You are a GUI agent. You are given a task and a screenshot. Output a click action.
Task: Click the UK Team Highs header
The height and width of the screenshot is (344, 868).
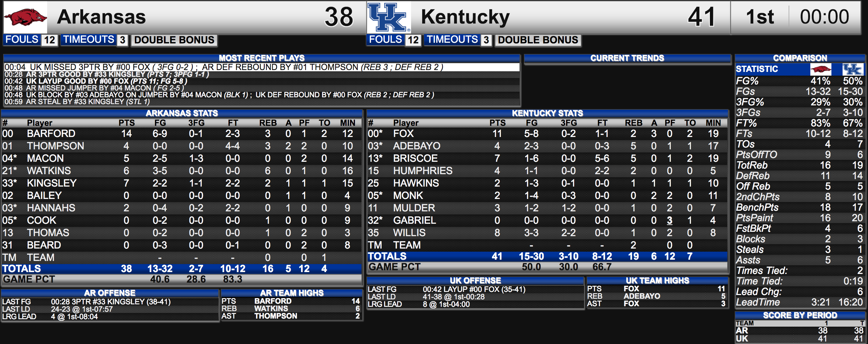pos(657,280)
